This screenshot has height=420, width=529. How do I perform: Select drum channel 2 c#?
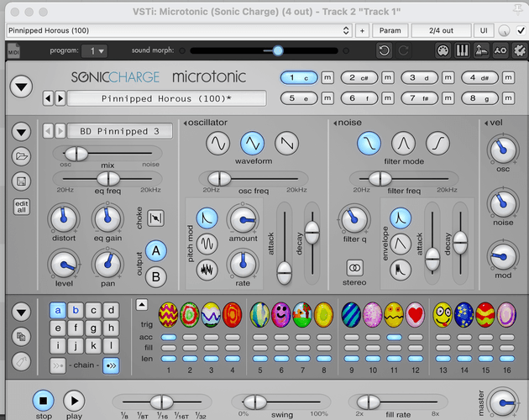click(x=359, y=77)
